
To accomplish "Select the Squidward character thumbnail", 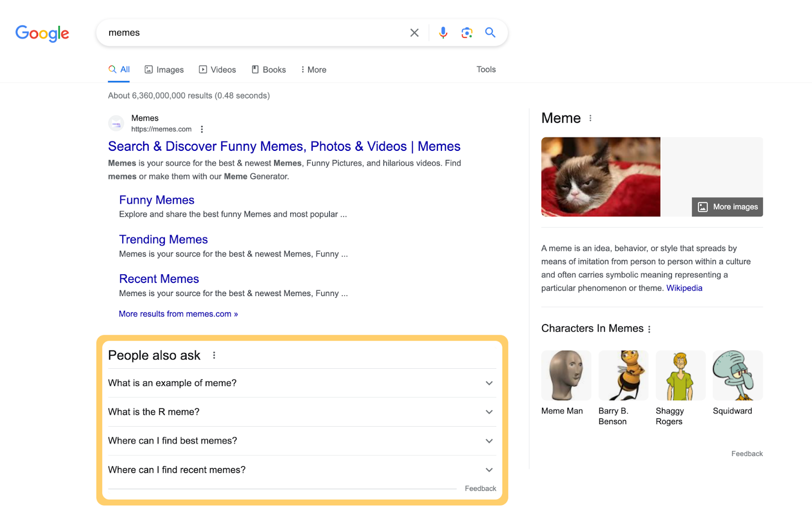I will [738, 375].
